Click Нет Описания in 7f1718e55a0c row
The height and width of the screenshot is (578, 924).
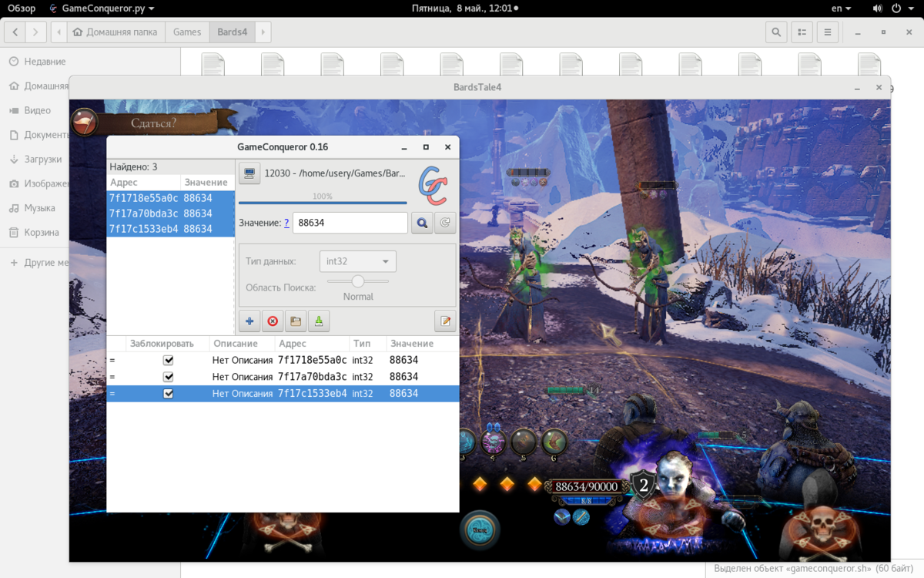243,360
